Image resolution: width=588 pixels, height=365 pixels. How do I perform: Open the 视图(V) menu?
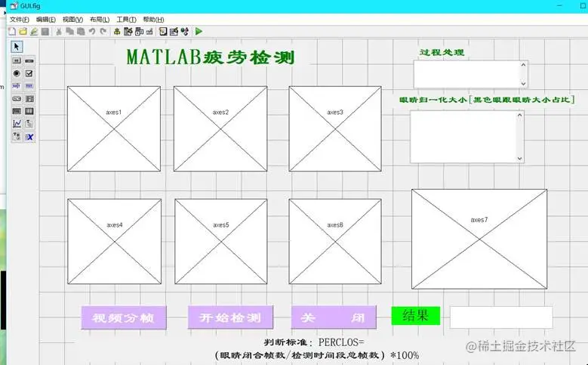point(72,20)
